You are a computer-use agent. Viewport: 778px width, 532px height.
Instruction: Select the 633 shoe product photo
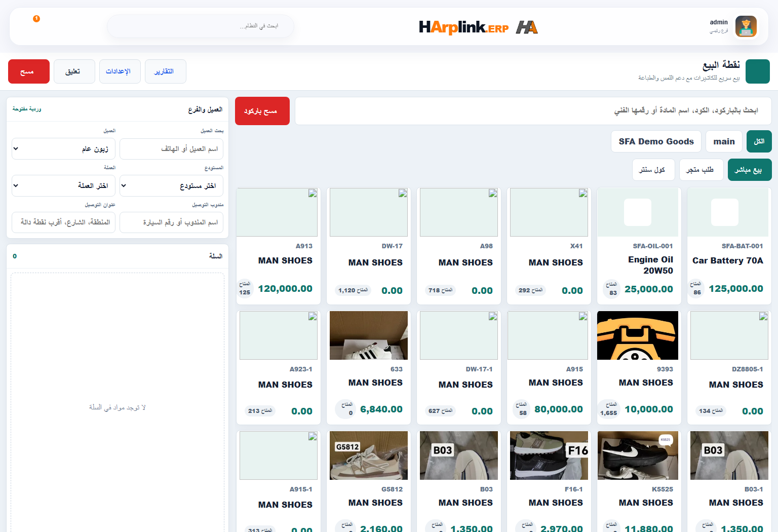tap(369, 335)
